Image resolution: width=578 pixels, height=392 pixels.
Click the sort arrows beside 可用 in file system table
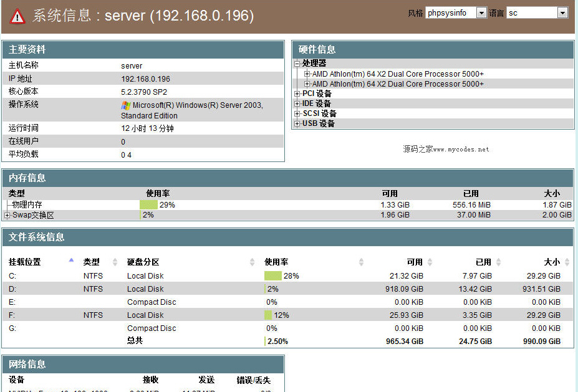click(x=430, y=262)
